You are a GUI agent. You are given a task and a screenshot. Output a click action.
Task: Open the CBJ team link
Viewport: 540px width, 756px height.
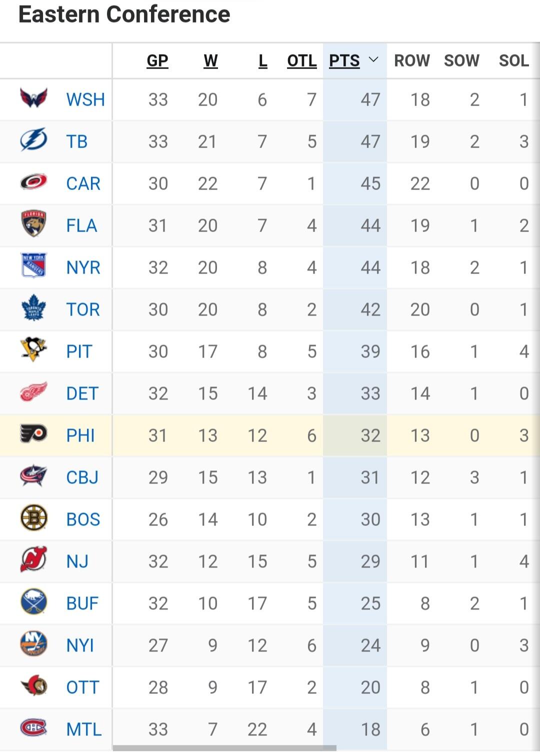(x=82, y=477)
